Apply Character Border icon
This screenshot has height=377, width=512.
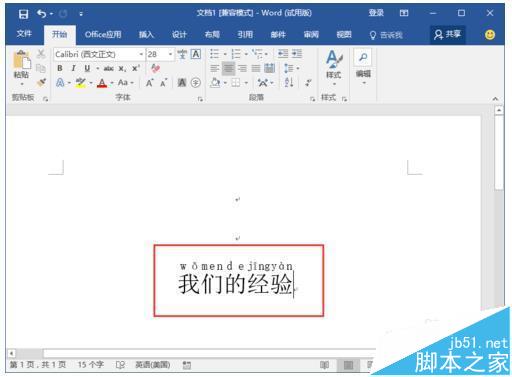(196, 54)
